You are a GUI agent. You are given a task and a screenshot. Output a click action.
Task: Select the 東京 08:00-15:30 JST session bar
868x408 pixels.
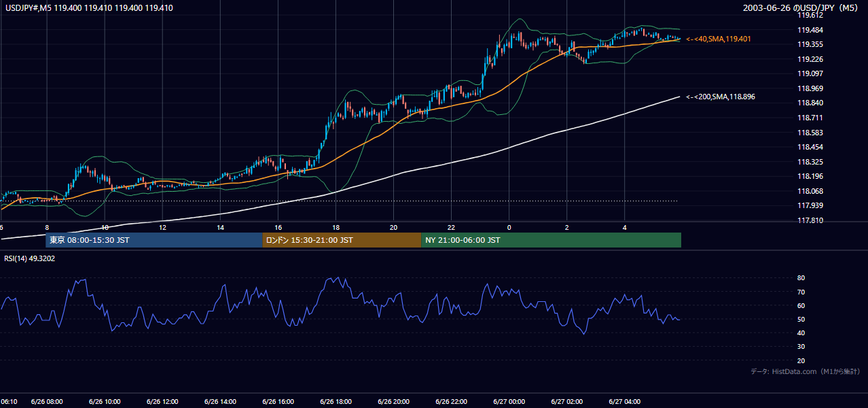(154, 240)
